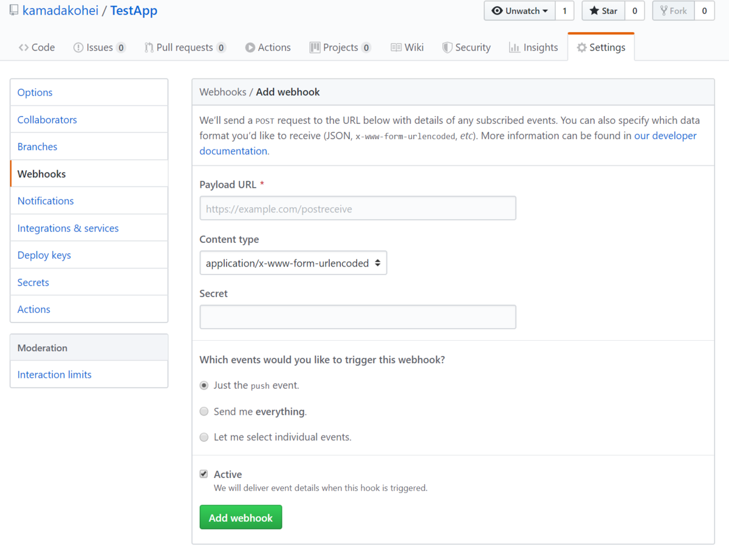
Task: Click the Pull requests branch icon
Action: tap(149, 47)
